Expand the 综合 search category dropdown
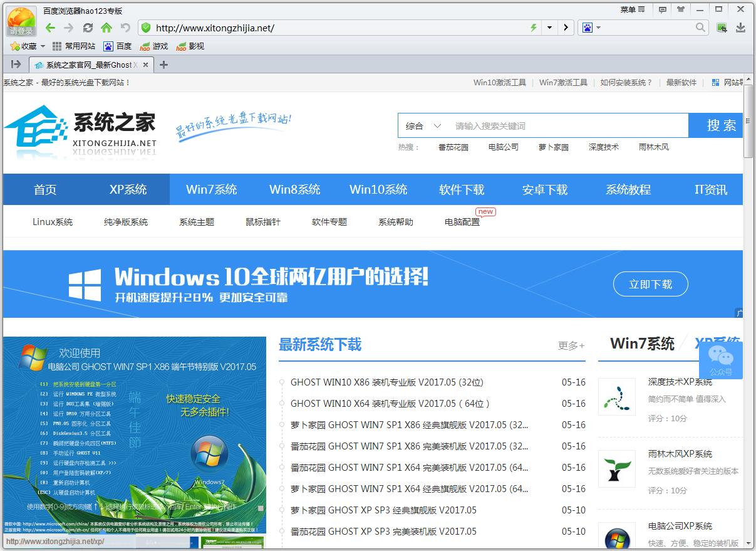The width and height of the screenshot is (756, 551). click(x=423, y=126)
